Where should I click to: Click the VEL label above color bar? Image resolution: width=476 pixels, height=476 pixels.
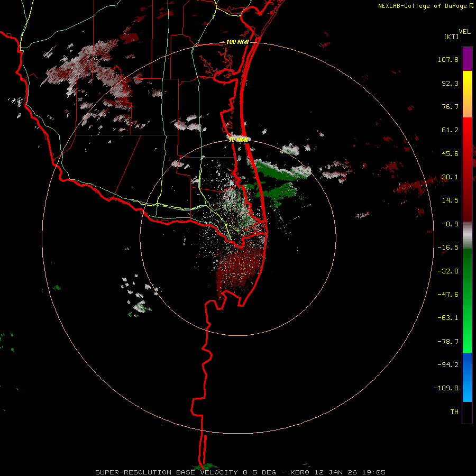click(x=464, y=32)
